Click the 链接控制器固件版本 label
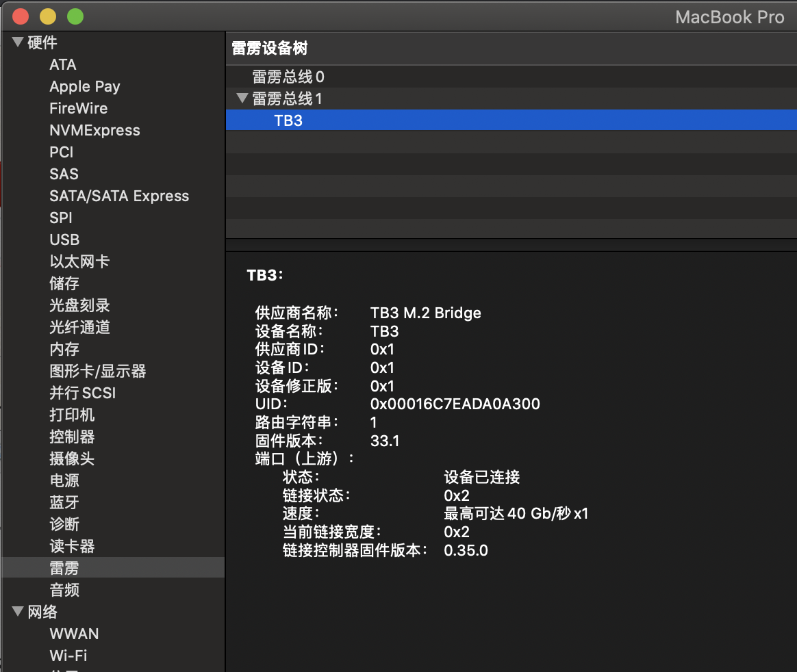Image resolution: width=797 pixels, height=672 pixels. (355, 550)
